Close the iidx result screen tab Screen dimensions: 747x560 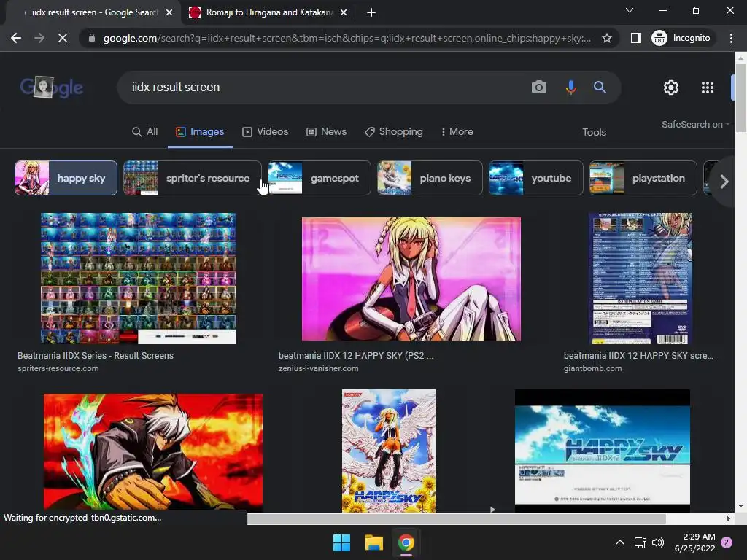click(169, 12)
